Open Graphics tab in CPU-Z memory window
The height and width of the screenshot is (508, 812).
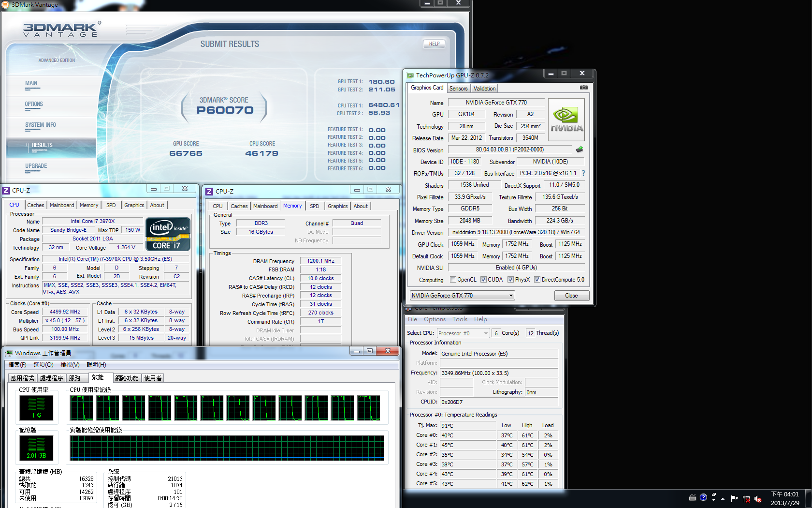(337, 206)
